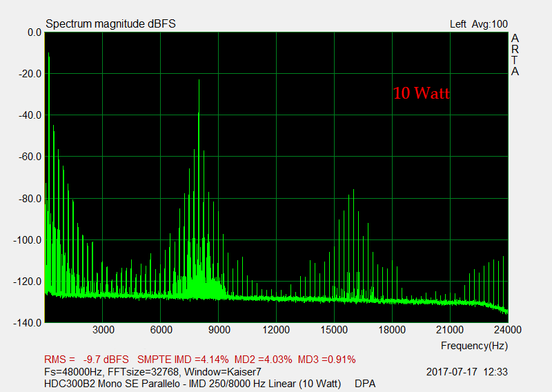Click the -140.0 y-axis label

pos(28,322)
